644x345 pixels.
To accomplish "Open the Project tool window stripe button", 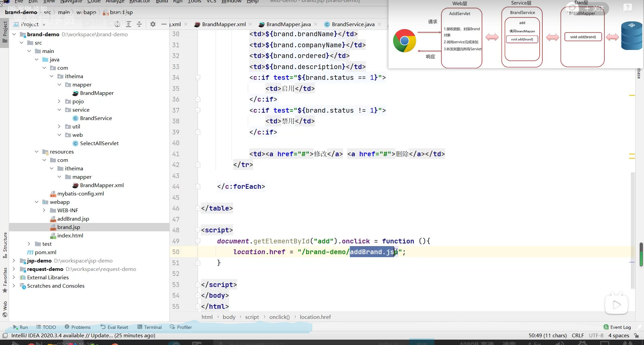I will (x=5, y=32).
